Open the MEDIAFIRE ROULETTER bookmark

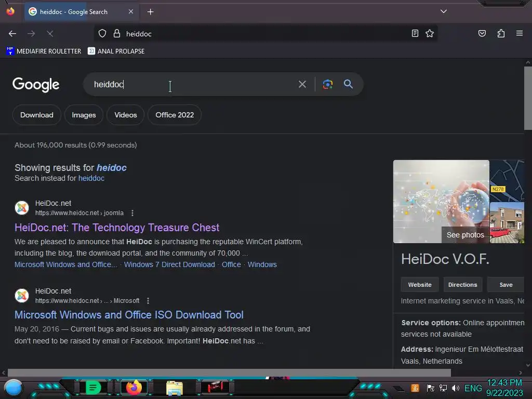[44, 51]
